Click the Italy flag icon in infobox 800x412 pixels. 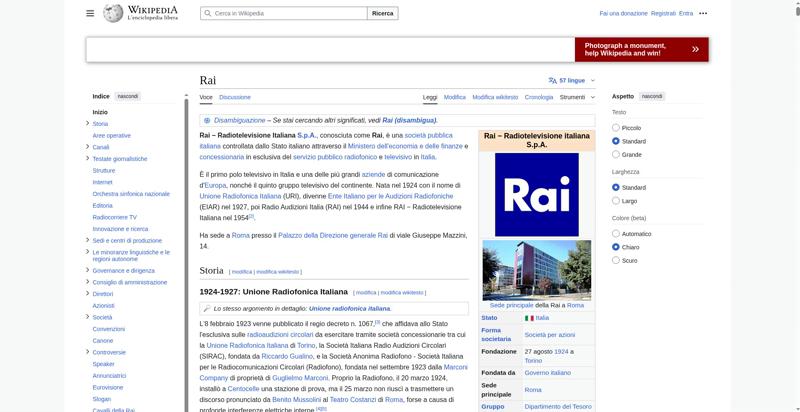[529, 318]
